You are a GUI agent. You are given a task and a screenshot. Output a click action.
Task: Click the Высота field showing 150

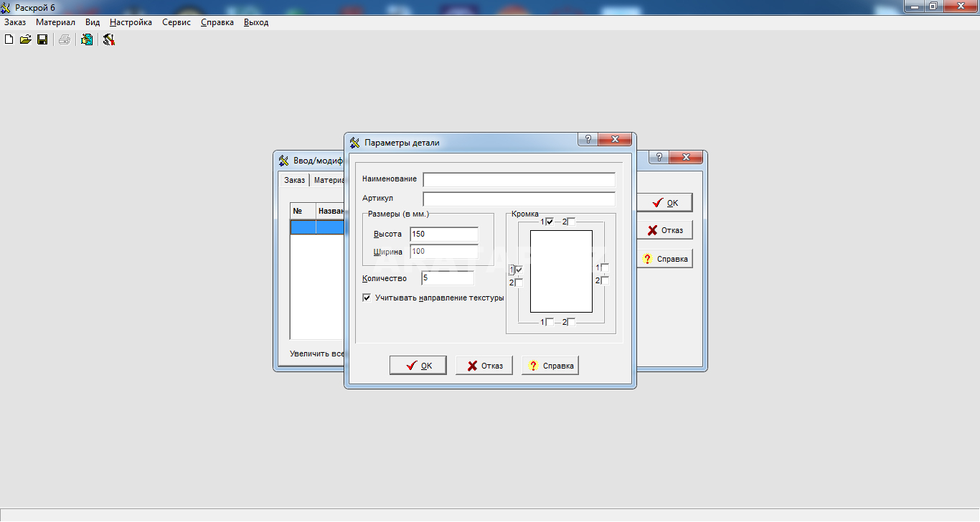(444, 234)
